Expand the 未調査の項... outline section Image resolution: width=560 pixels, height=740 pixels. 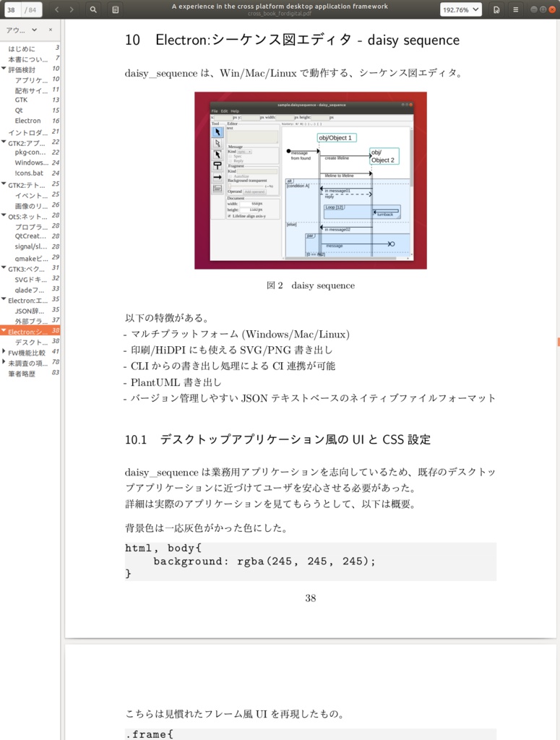(4, 363)
